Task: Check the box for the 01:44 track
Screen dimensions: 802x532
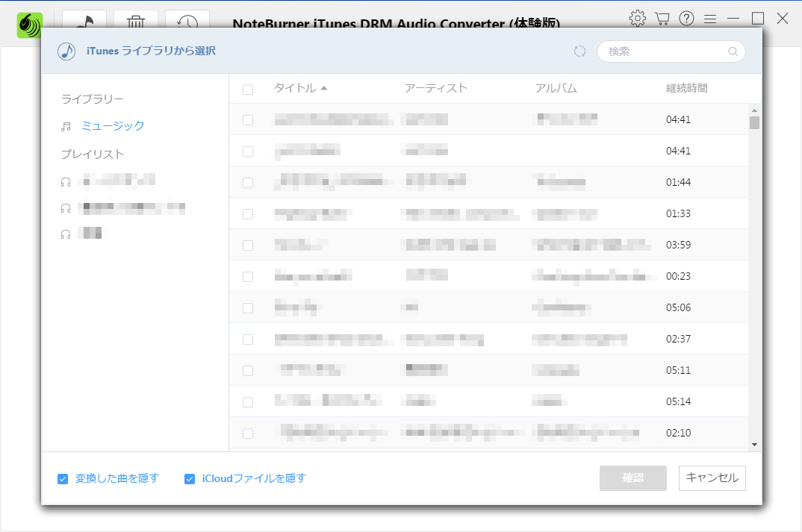Action: coord(248,183)
